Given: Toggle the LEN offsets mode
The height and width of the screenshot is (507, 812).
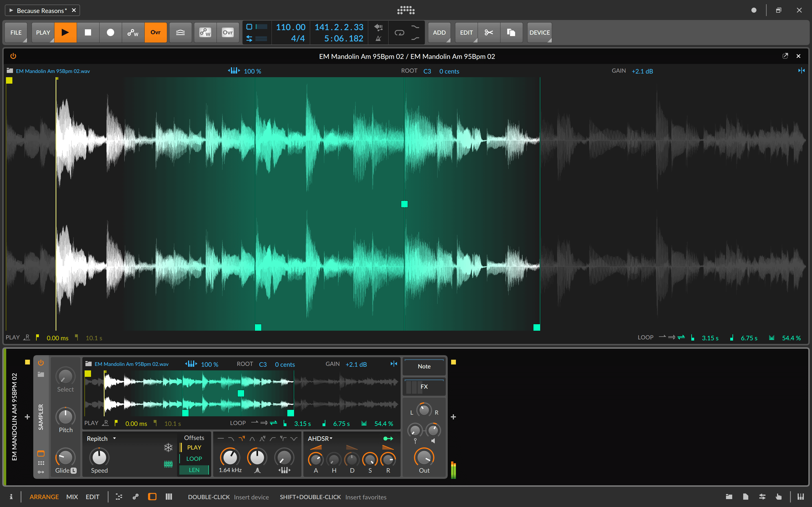Looking at the screenshot, I should 194,470.
